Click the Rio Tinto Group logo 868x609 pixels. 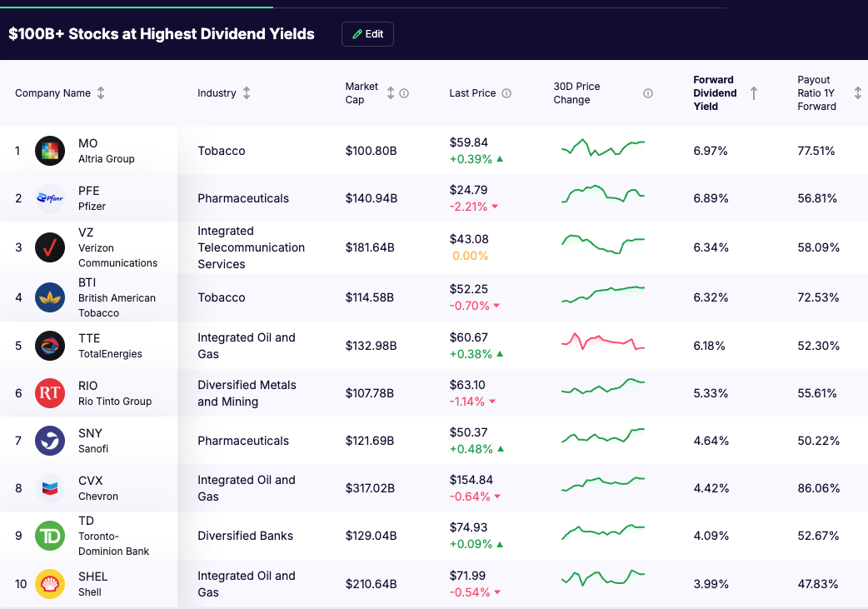[x=50, y=393]
